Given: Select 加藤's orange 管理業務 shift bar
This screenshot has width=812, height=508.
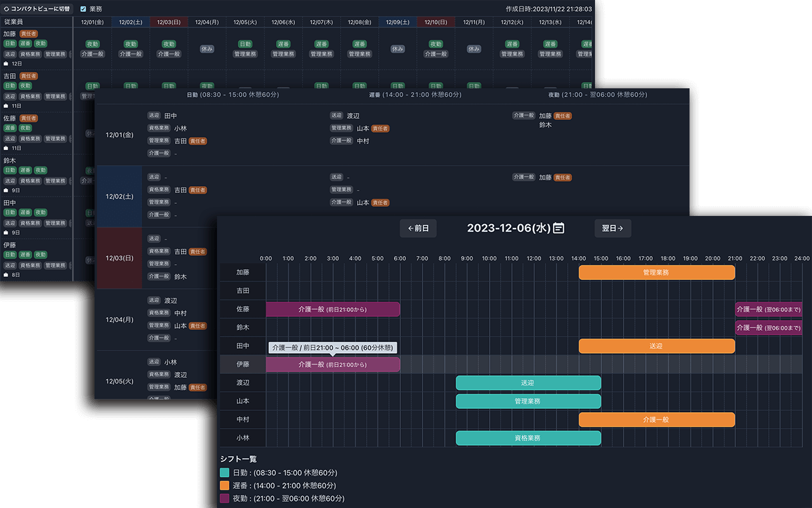Looking at the screenshot, I should (657, 272).
